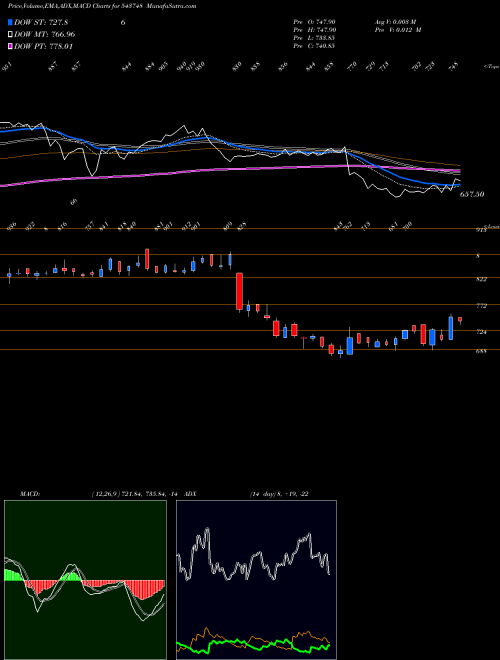The image size is (500, 660).
Task: Click the 'Pre H: 747.90' value
Action: (x=314, y=30)
